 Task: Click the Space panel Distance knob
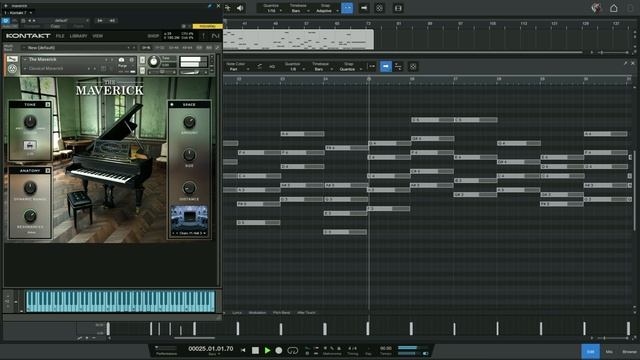[x=189, y=188]
